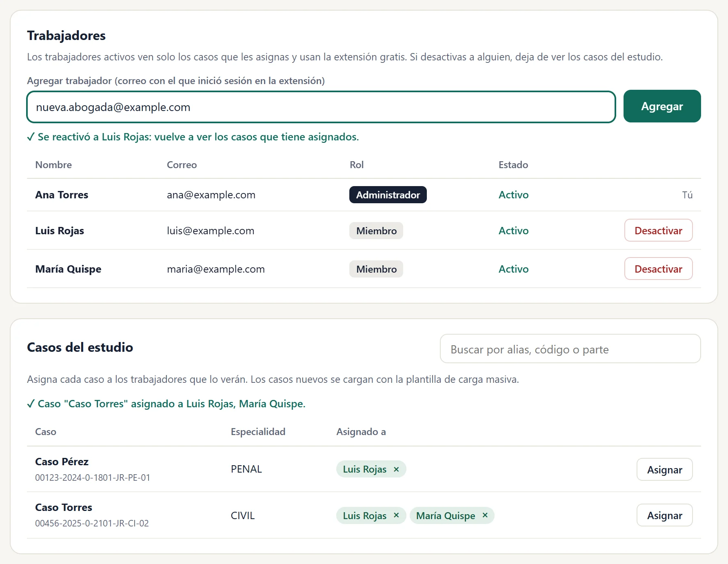Remove Luis Rojas from Caso Pérez
The image size is (728, 564).
[396, 469]
